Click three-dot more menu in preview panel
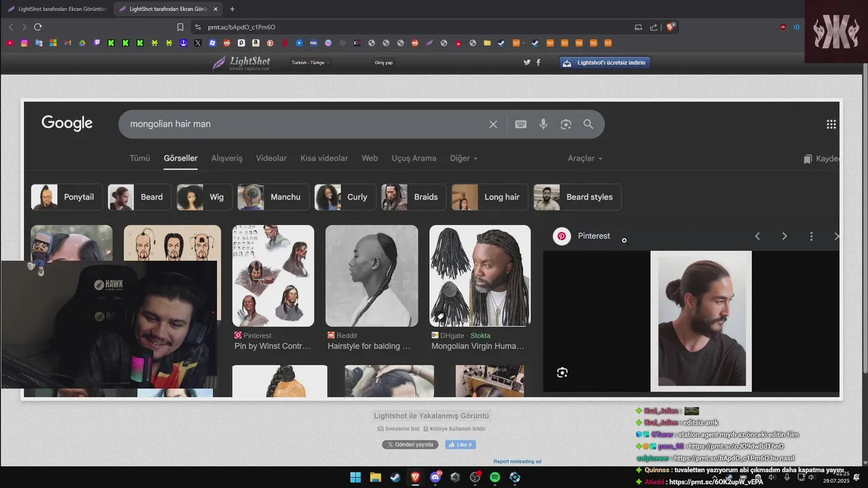868x488 pixels. 811,236
